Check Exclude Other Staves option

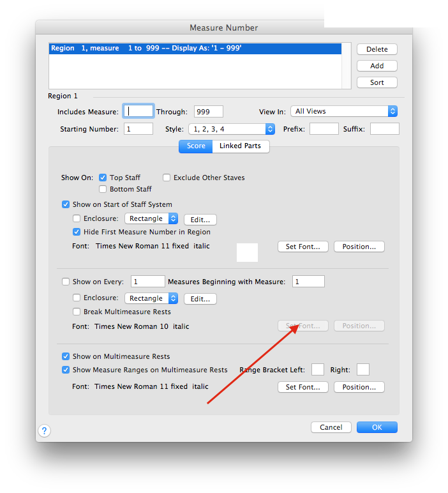pyautogui.click(x=167, y=178)
